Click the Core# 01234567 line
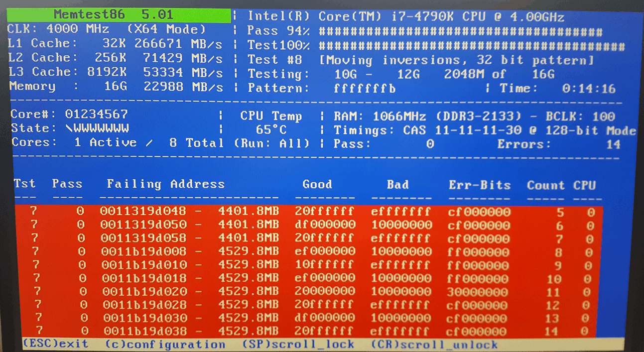The image size is (644, 352). point(69,114)
